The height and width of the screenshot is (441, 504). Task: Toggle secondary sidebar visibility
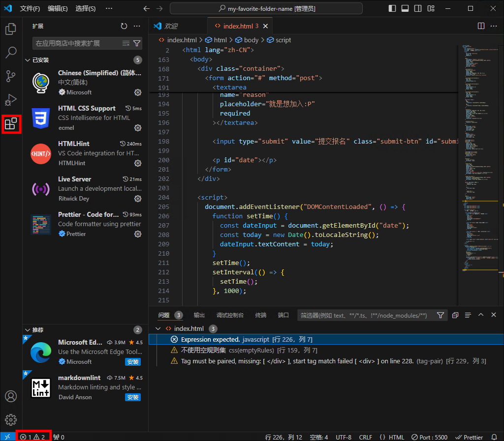click(418, 8)
